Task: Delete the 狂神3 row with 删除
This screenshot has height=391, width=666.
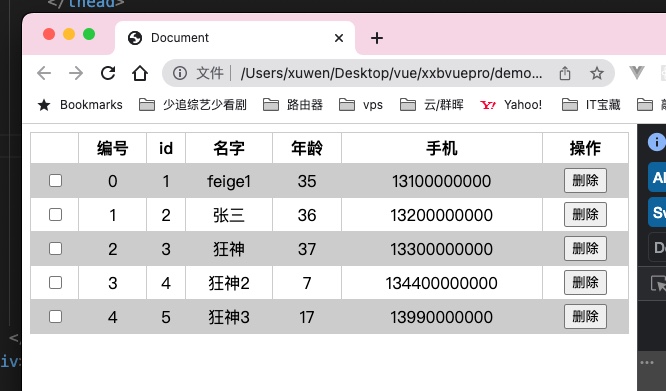Action: 585,316
